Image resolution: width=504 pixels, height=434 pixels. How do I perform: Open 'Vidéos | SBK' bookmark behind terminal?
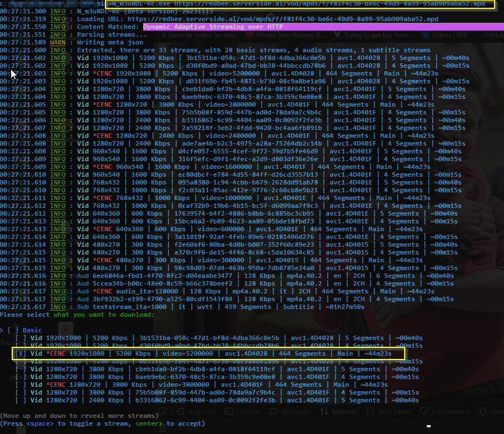(445, 35)
